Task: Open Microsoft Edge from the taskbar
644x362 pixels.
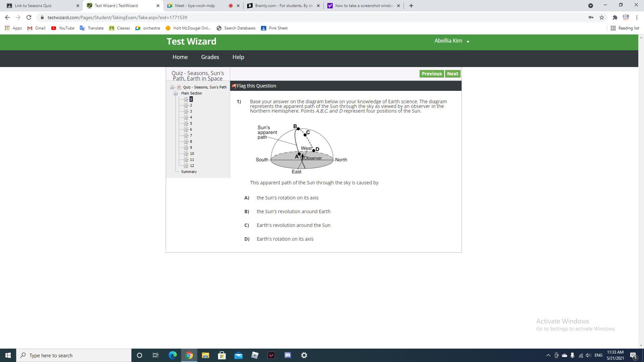Action: 173,355
